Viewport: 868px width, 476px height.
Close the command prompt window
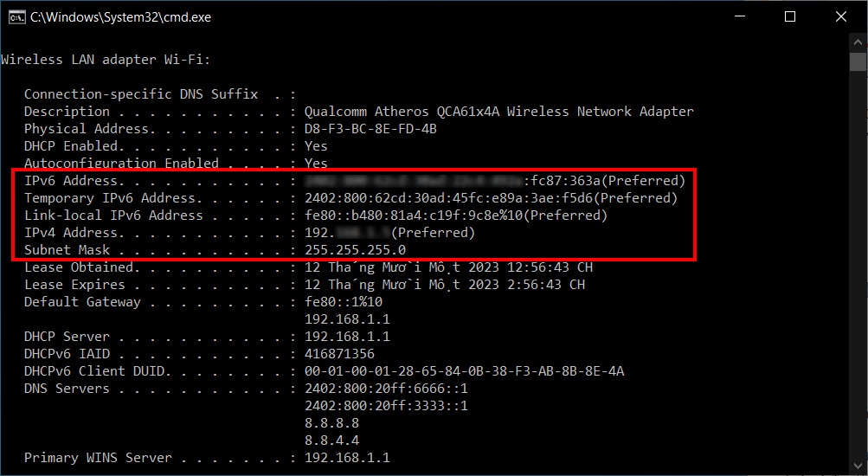[x=841, y=17]
